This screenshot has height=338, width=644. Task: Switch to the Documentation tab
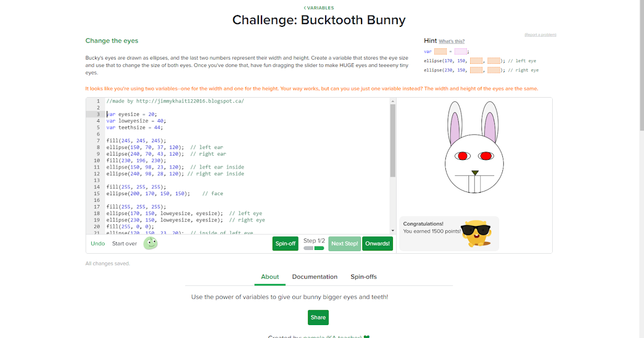[x=314, y=276]
